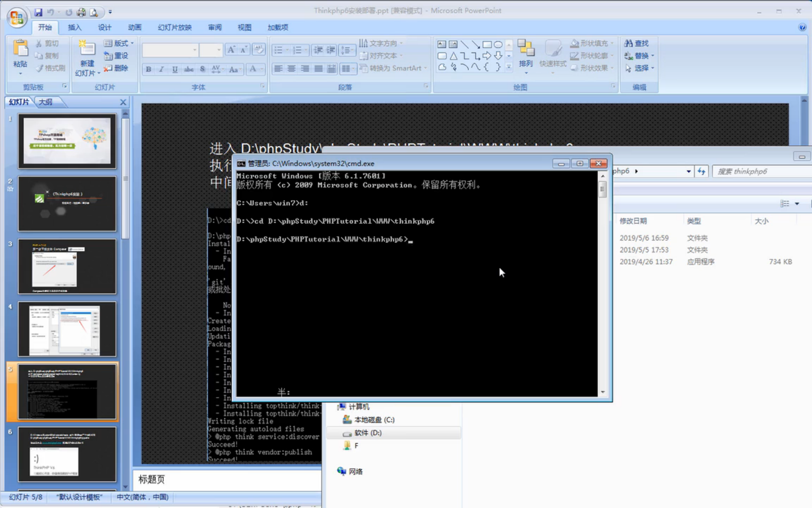The width and height of the screenshot is (812, 508).
Task: Click the New Slide (新建幻灯片) icon
Action: click(87, 49)
